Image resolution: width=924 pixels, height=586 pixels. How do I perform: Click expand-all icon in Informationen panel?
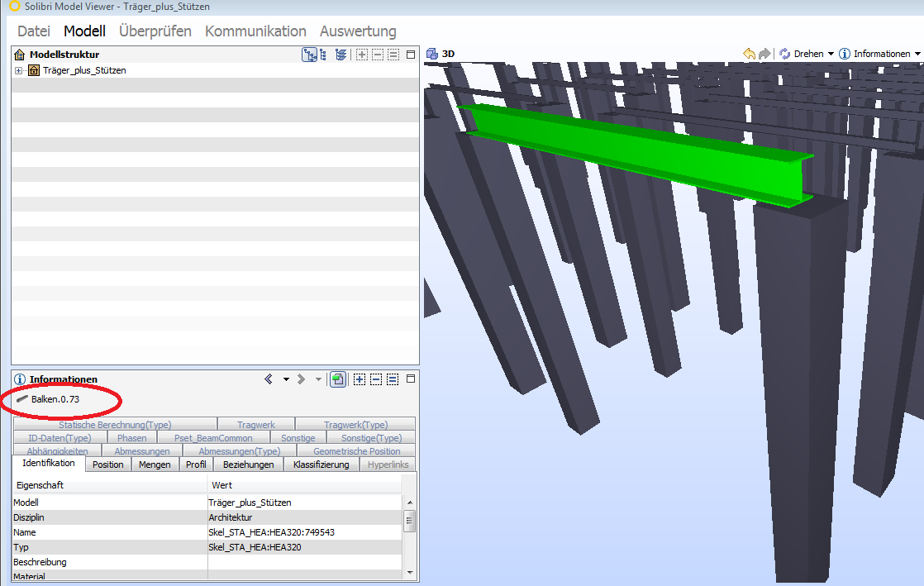pyautogui.click(x=360, y=379)
